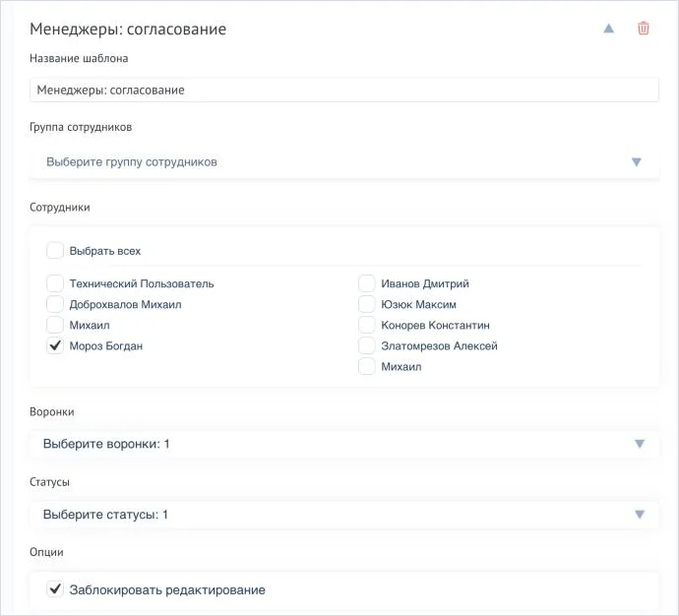Click the Опции label
This screenshot has height=616, width=679.
pos(46,552)
